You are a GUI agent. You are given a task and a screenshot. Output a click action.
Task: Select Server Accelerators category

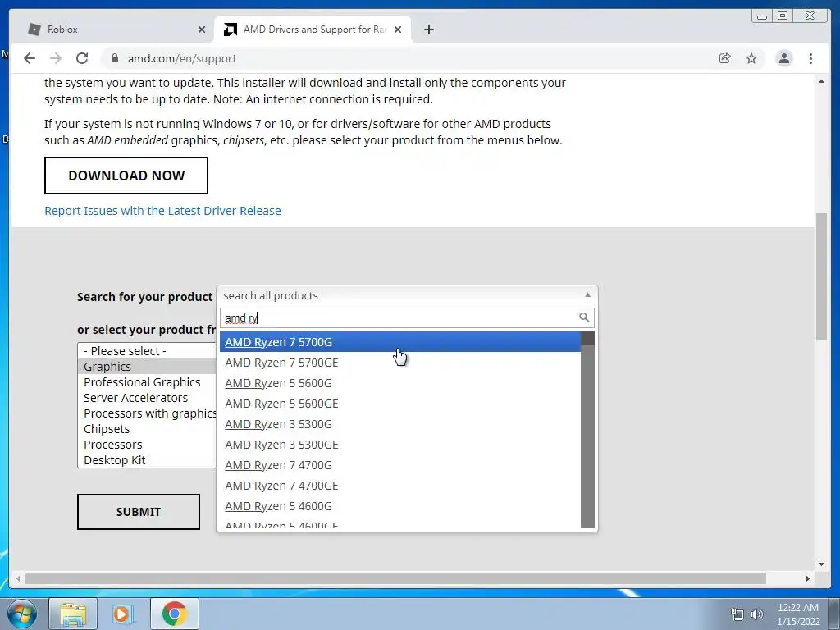click(x=148, y=398)
